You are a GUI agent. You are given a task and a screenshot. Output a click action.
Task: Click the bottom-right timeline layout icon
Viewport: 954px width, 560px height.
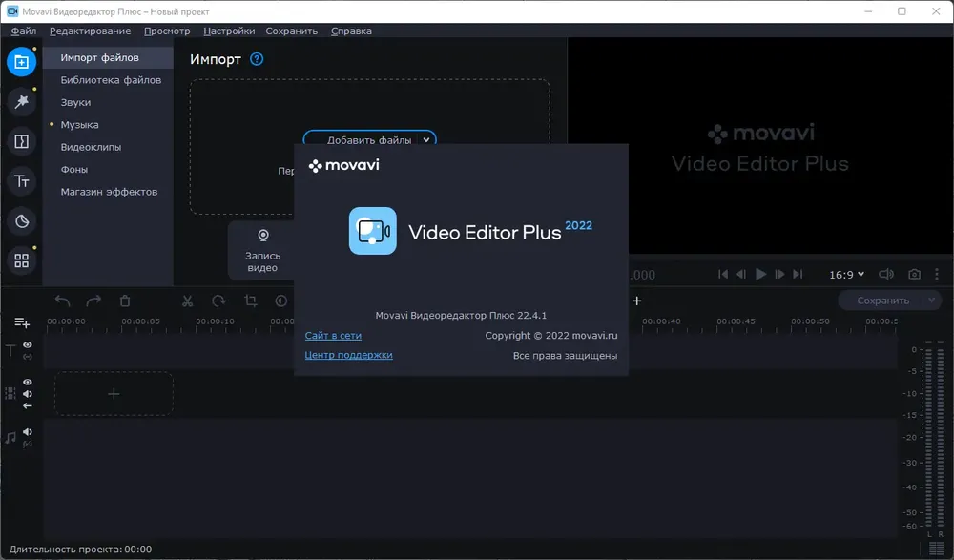(937, 550)
